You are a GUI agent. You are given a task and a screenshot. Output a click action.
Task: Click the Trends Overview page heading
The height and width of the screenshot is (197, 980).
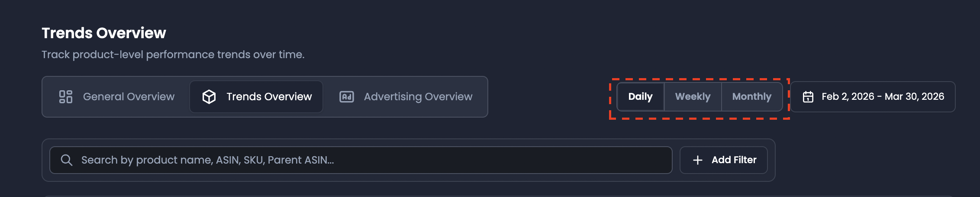[104, 33]
